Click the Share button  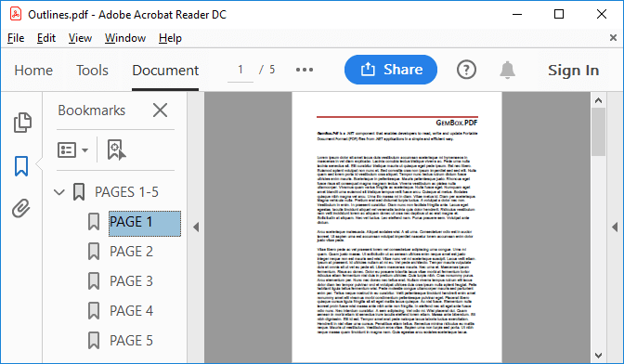[x=391, y=70]
